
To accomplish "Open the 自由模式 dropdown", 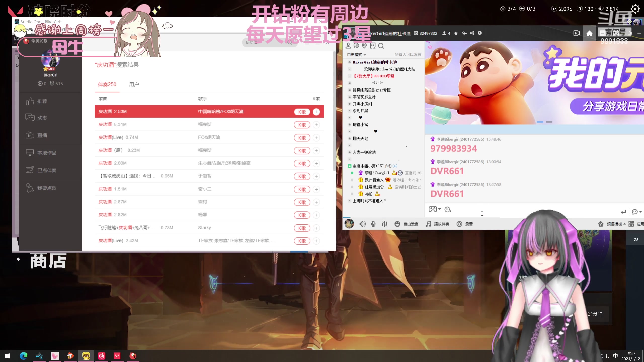I will click(356, 55).
